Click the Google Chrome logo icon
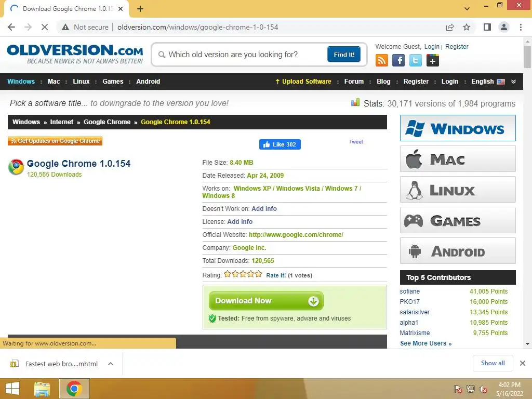 point(16,167)
